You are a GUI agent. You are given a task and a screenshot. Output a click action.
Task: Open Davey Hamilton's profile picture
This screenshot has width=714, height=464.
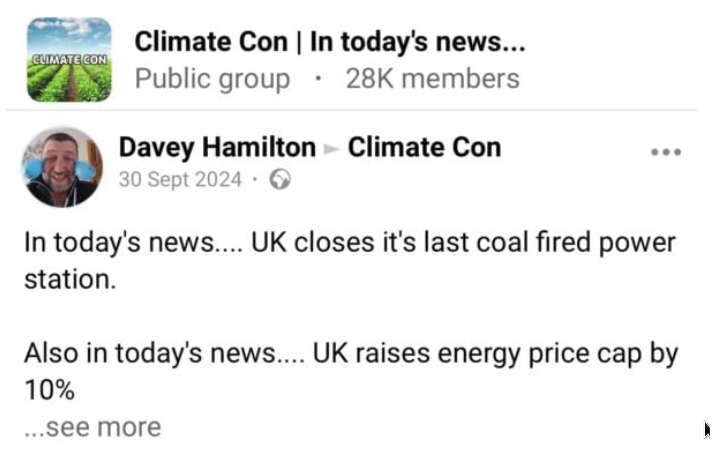coord(63,165)
